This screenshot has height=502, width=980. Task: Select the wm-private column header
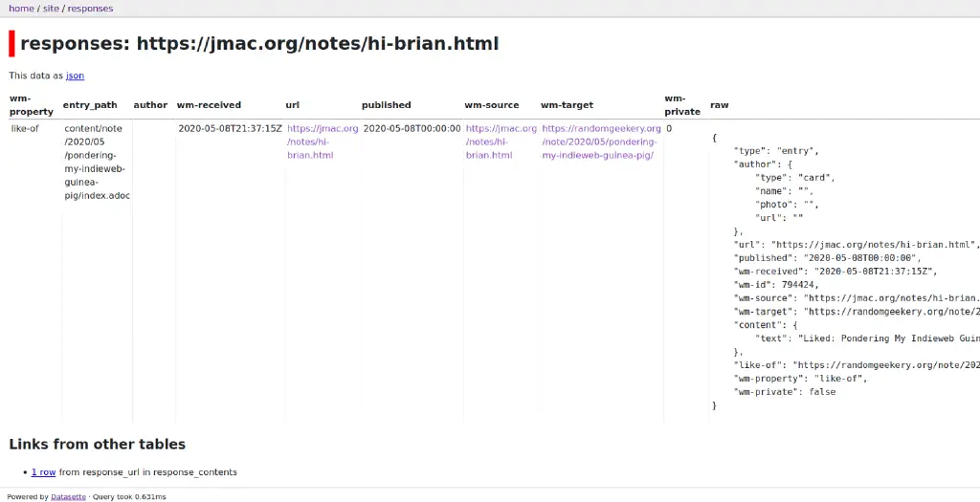point(682,105)
